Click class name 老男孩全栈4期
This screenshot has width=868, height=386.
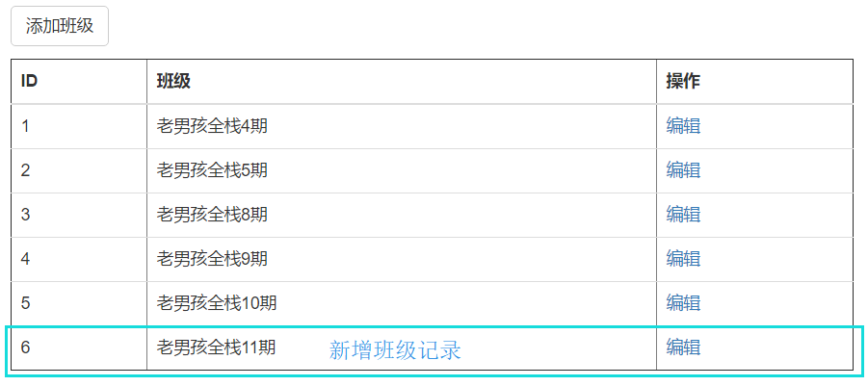coord(212,126)
